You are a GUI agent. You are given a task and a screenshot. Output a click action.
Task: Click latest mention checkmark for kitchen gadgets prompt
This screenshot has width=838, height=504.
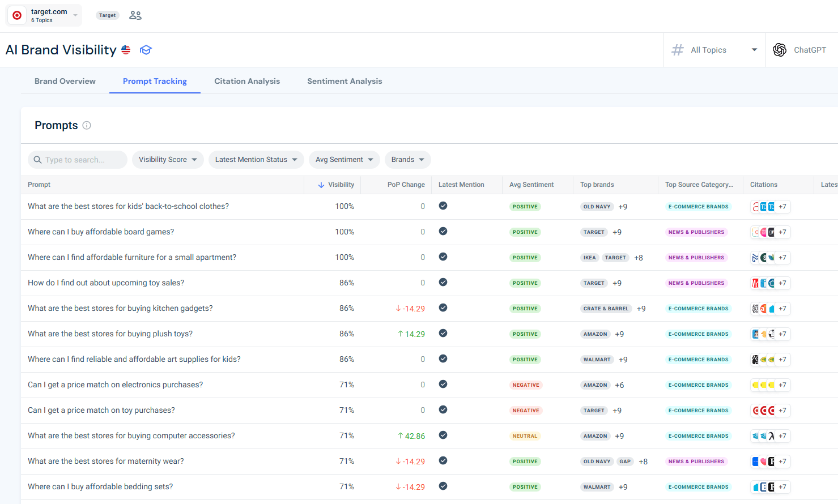point(443,307)
